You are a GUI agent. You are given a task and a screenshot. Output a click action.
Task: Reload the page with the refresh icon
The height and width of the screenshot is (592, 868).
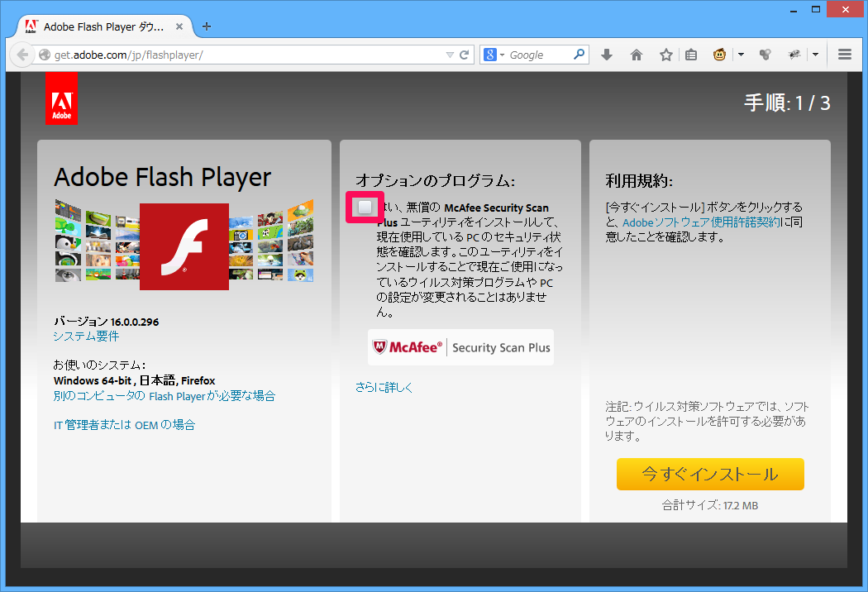click(465, 55)
